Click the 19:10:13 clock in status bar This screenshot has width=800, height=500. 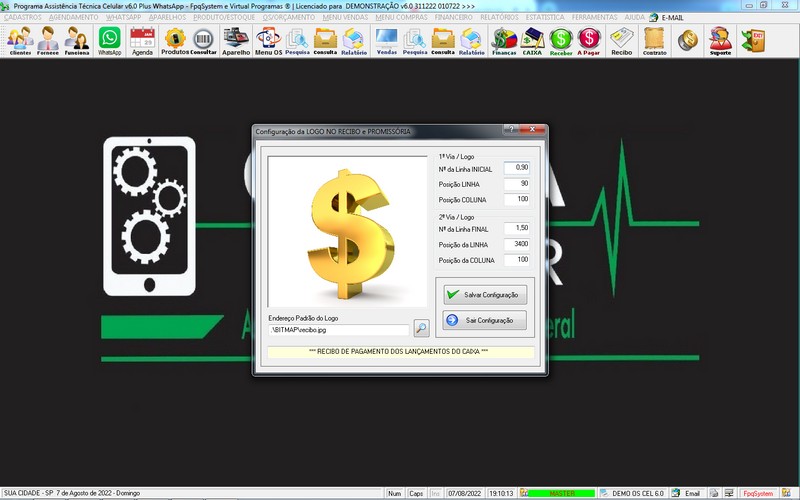coord(501,493)
